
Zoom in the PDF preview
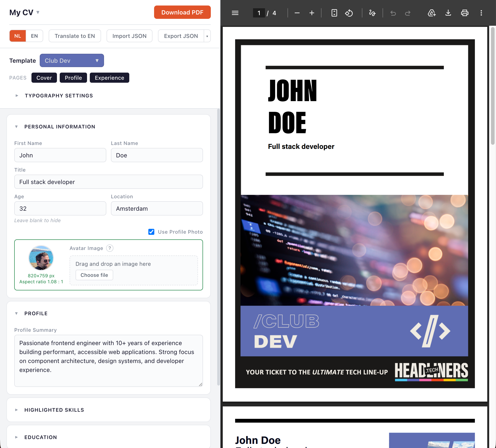click(312, 13)
